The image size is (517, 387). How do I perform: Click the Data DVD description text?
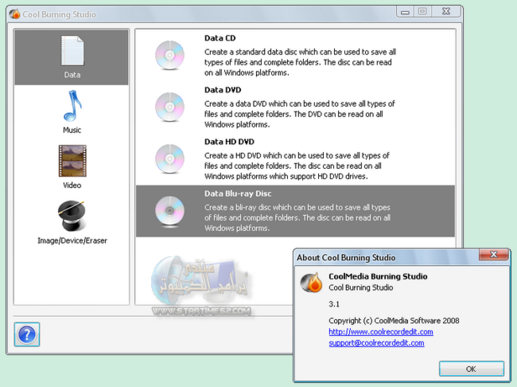pos(299,114)
